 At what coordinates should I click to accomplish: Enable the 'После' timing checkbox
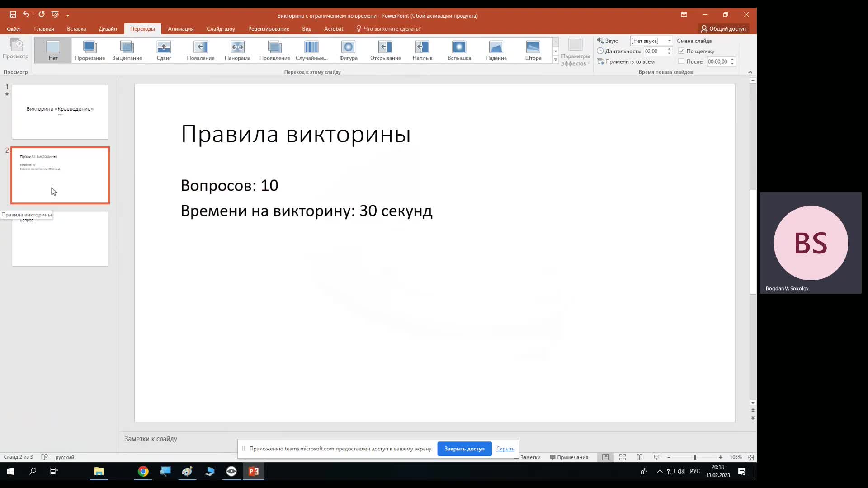[x=681, y=61]
